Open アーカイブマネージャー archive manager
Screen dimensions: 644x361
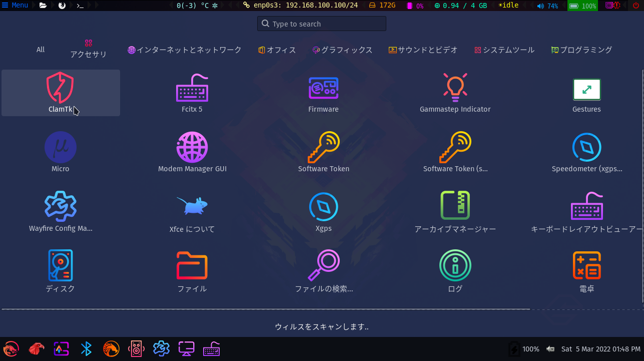click(x=455, y=212)
